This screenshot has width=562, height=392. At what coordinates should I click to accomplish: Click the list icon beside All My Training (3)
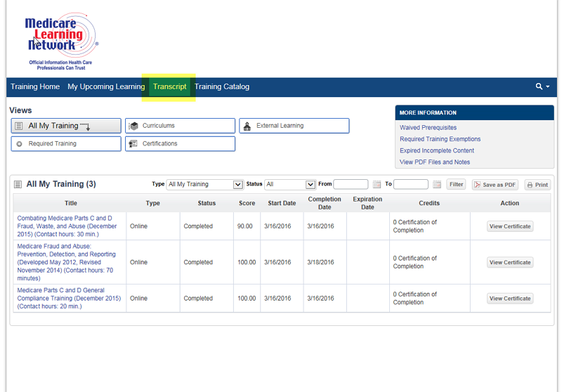pyautogui.click(x=18, y=184)
